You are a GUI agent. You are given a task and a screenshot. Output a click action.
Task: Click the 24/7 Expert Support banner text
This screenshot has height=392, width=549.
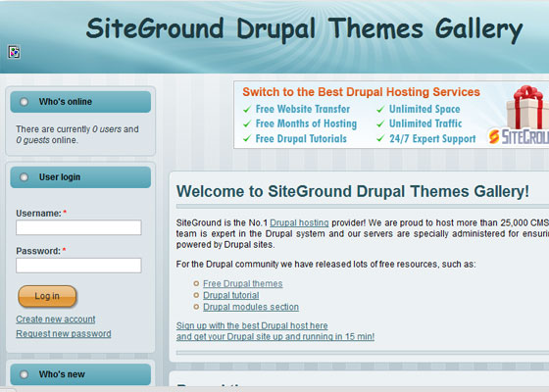(432, 138)
